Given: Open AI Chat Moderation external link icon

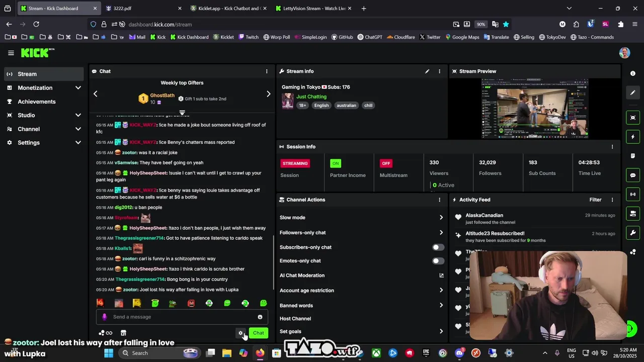Looking at the screenshot, I should [x=441, y=276].
